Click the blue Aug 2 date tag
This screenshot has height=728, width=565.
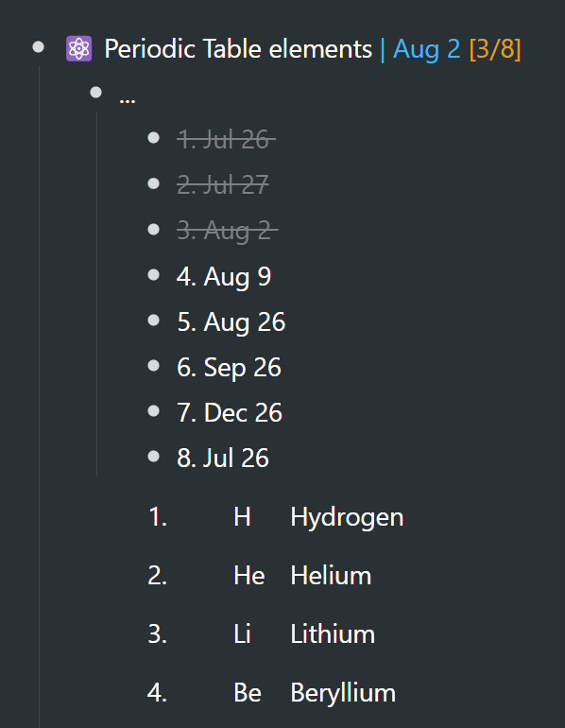(427, 49)
